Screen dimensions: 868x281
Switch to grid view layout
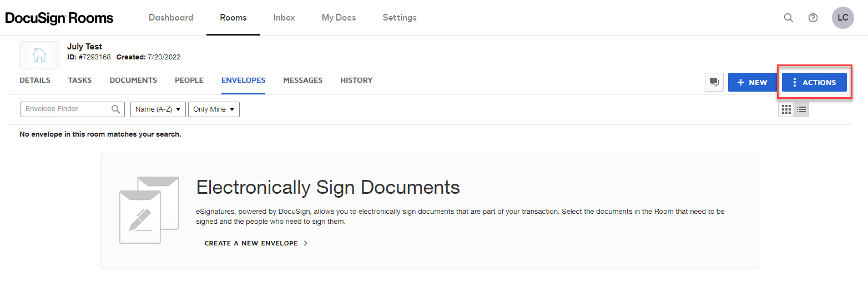tap(786, 109)
